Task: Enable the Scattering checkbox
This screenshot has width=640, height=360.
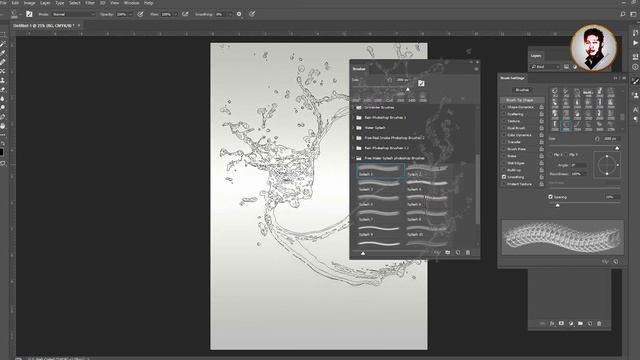Action: [504, 114]
